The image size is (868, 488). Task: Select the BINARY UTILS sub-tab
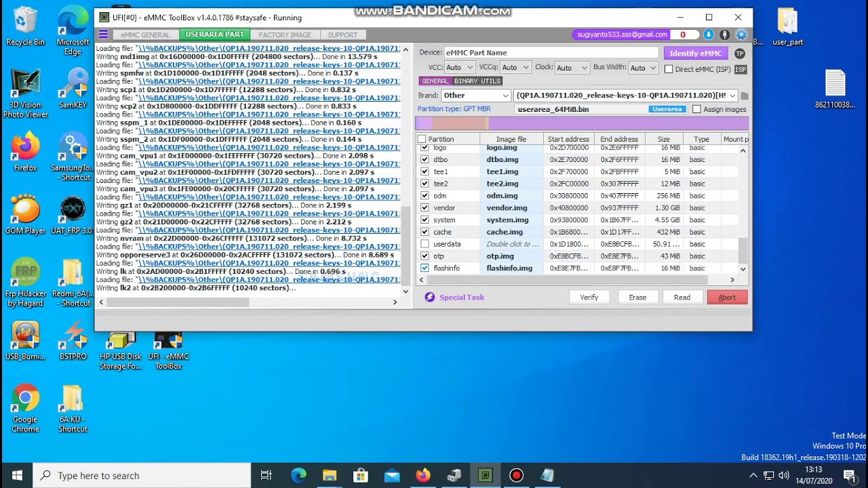477,81
